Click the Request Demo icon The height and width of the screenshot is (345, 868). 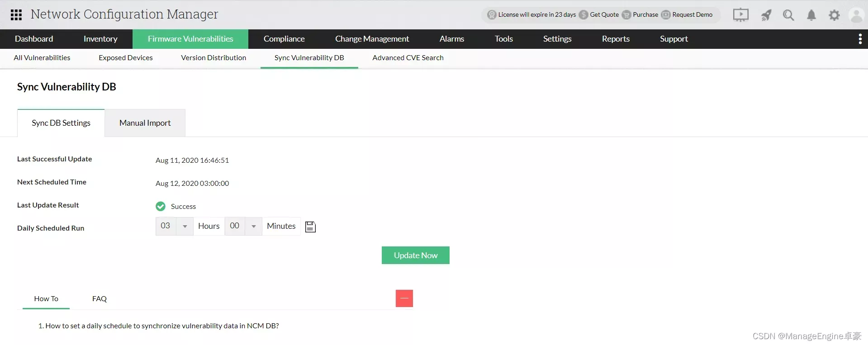pos(666,15)
